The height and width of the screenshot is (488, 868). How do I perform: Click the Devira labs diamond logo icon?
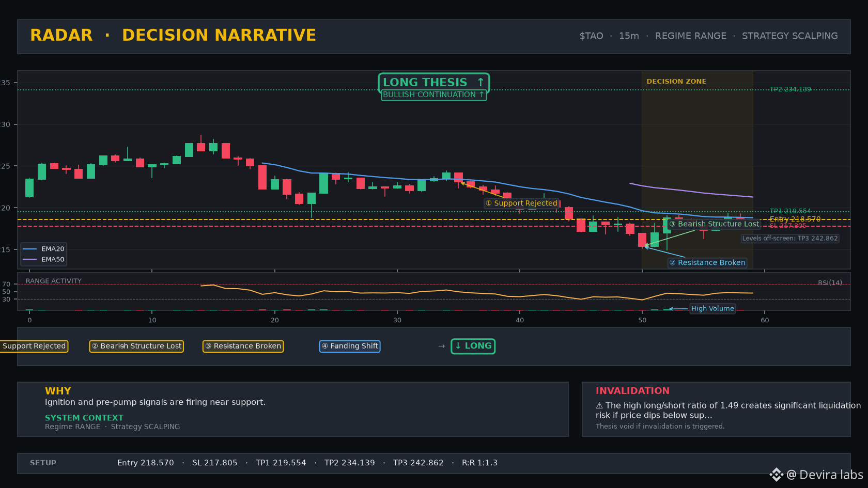(776, 475)
